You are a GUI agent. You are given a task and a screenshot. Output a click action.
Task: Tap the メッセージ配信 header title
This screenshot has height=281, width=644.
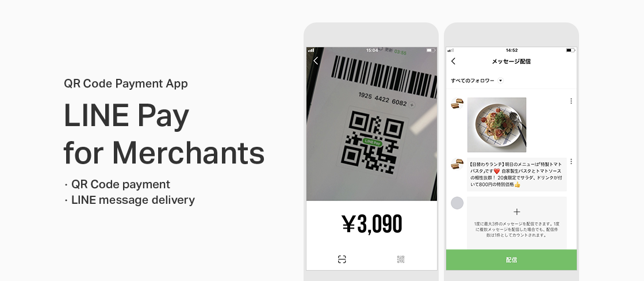coord(511,61)
